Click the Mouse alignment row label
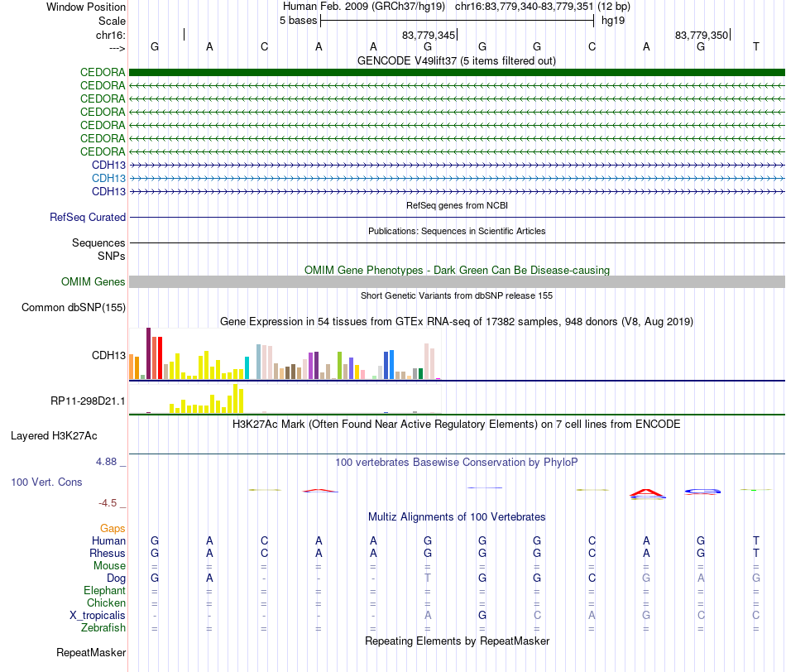Screen dimensions: 786x672 click(x=109, y=566)
